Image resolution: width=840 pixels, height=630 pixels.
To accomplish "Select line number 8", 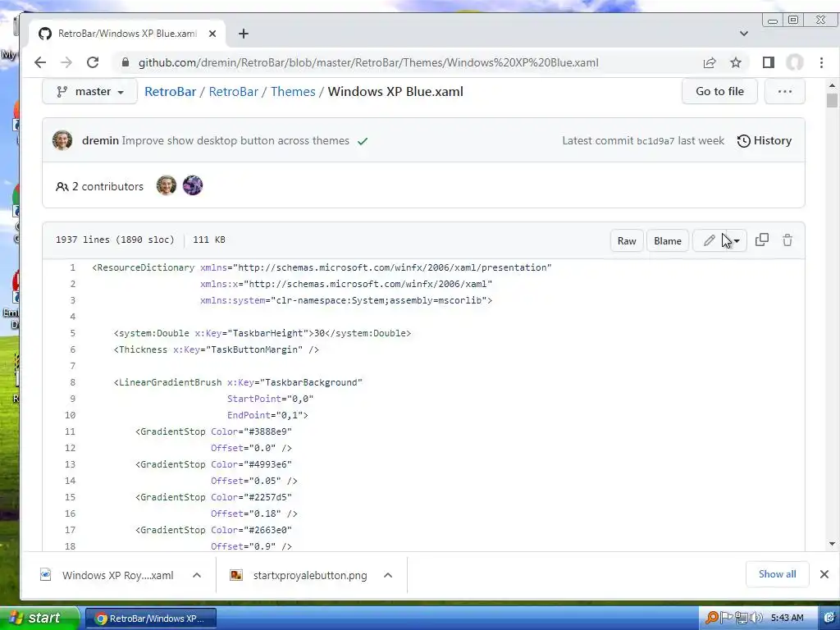I will point(73,382).
